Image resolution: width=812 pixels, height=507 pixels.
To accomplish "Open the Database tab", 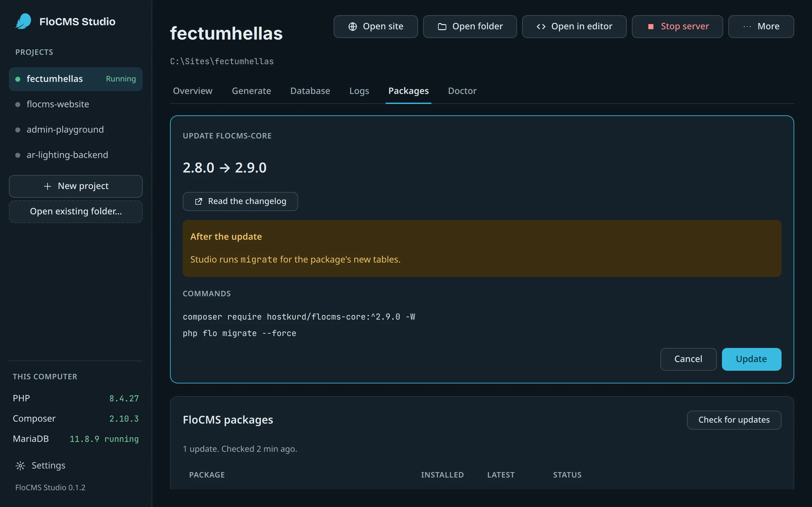I will tap(310, 91).
